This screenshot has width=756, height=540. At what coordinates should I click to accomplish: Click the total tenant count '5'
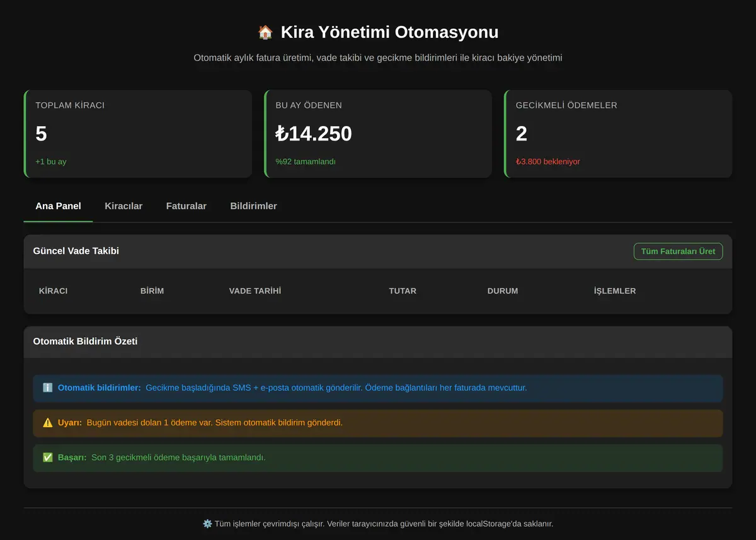point(41,134)
